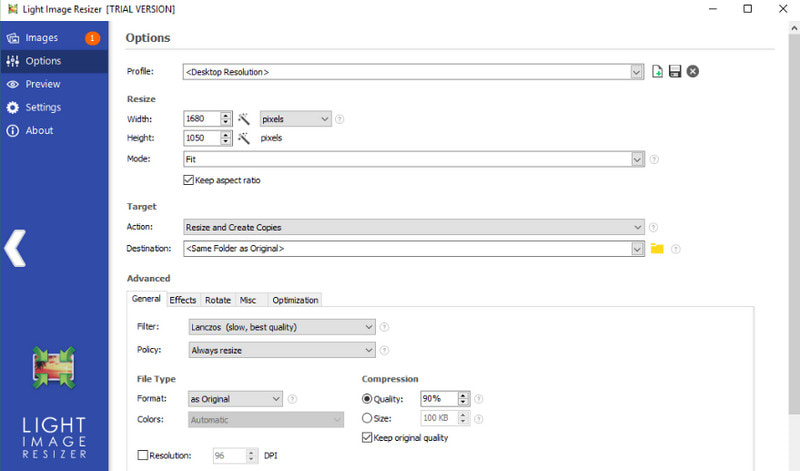Click the magic wand beside Height

click(x=243, y=138)
